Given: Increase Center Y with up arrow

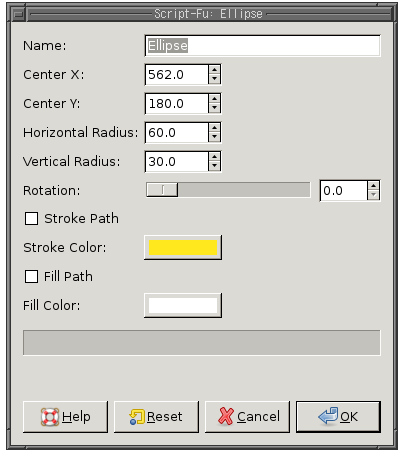Looking at the screenshot, I should (214, 99).
